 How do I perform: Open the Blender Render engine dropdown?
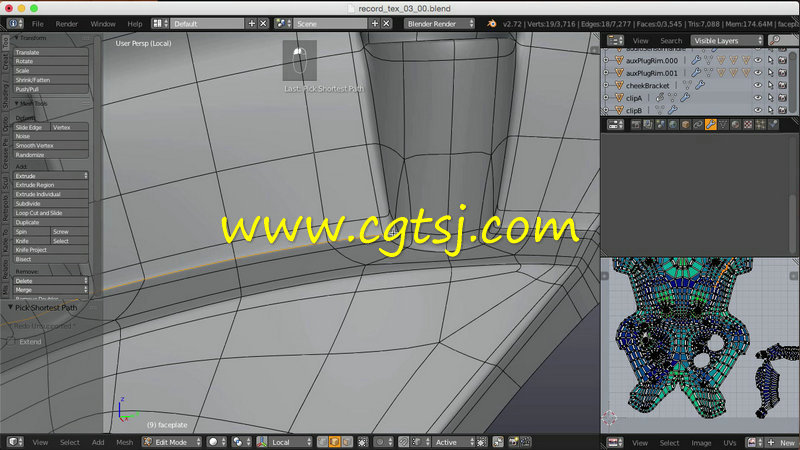(439, 23)
